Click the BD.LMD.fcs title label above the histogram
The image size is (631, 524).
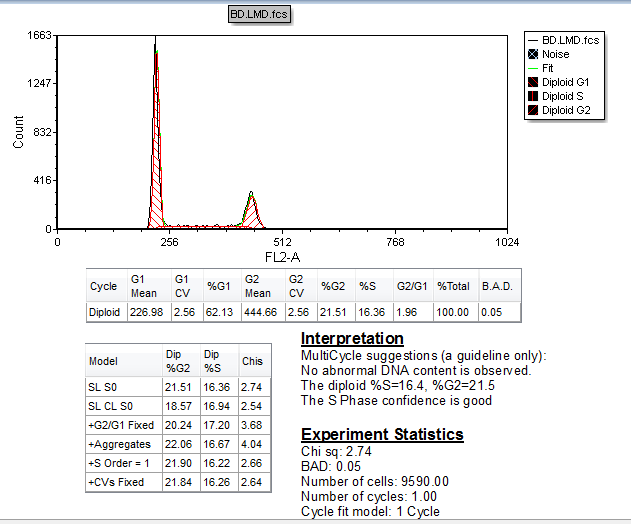[x=260, y=16]
